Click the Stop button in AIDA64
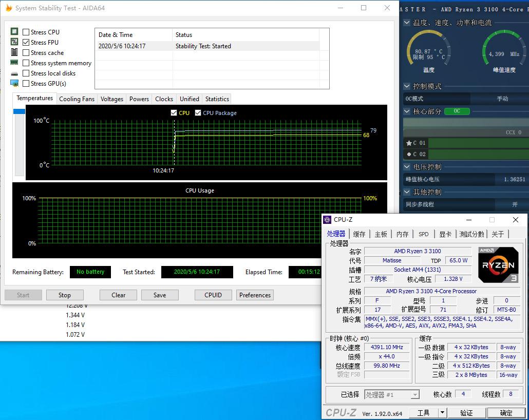This screenshot has width=529, height=420. click(x=64, y=295)
